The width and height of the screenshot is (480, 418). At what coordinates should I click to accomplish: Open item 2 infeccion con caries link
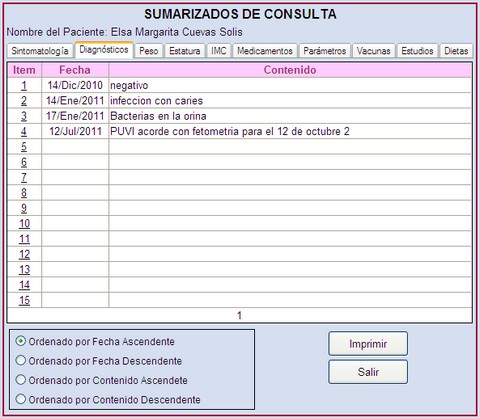click(24, 101)
